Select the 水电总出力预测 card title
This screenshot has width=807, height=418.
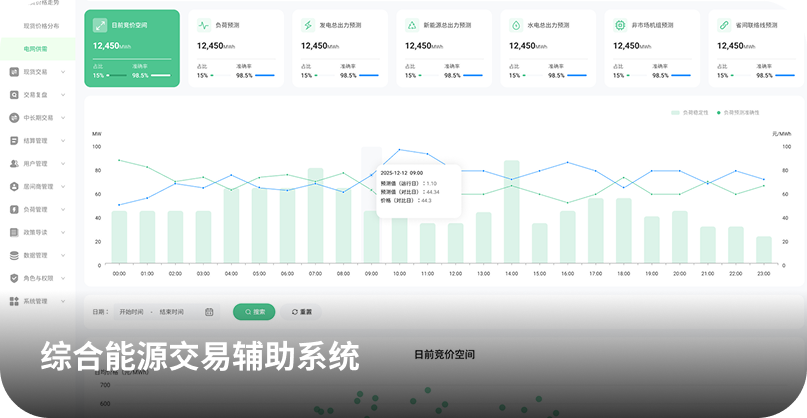[548, 25]
